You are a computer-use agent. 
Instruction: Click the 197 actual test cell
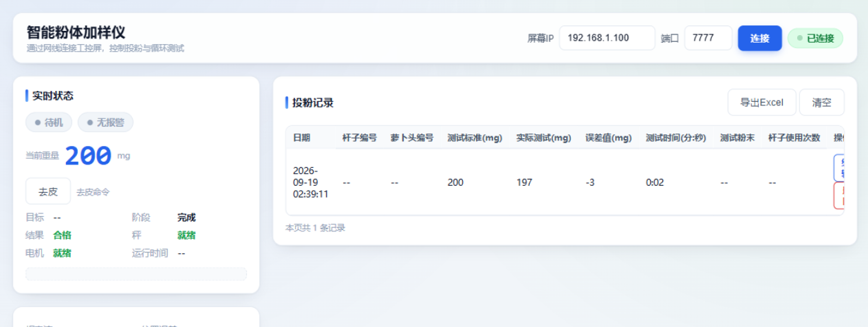click(x=525, y=182)
